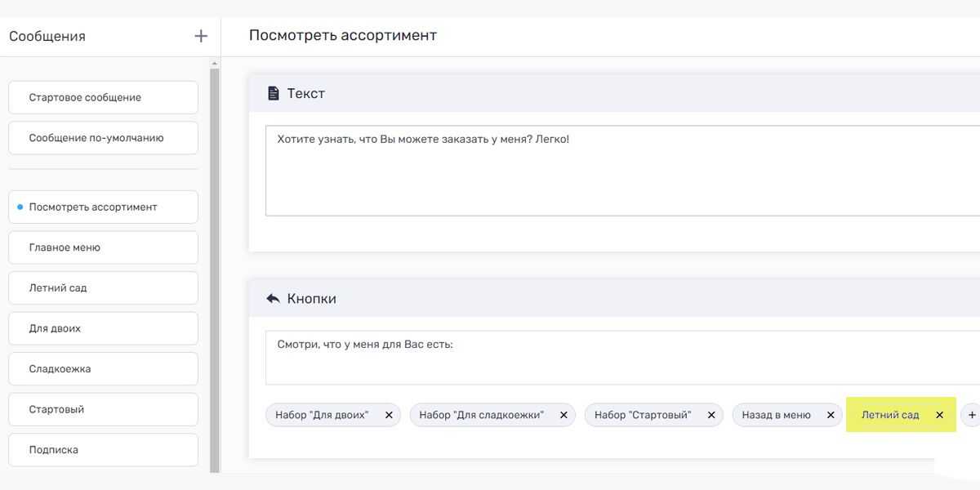Viewport: 980px width, 490px height.
Task: Open Стартовое сообщение in the sidebar
Action: (103, 97)
